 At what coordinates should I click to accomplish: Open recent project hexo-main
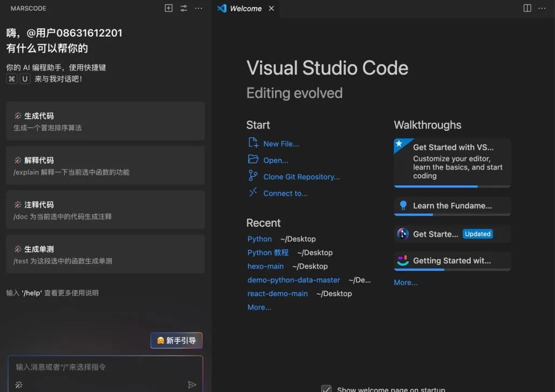266,266
